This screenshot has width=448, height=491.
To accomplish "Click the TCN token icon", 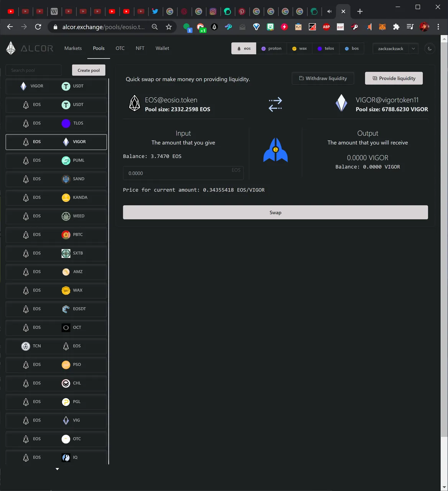I will coord(26,346).
